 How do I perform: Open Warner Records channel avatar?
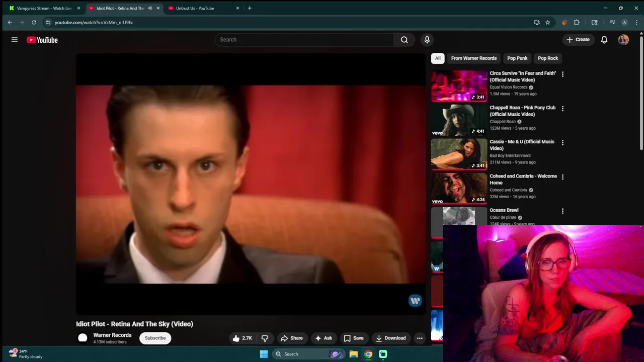point(83,338)
